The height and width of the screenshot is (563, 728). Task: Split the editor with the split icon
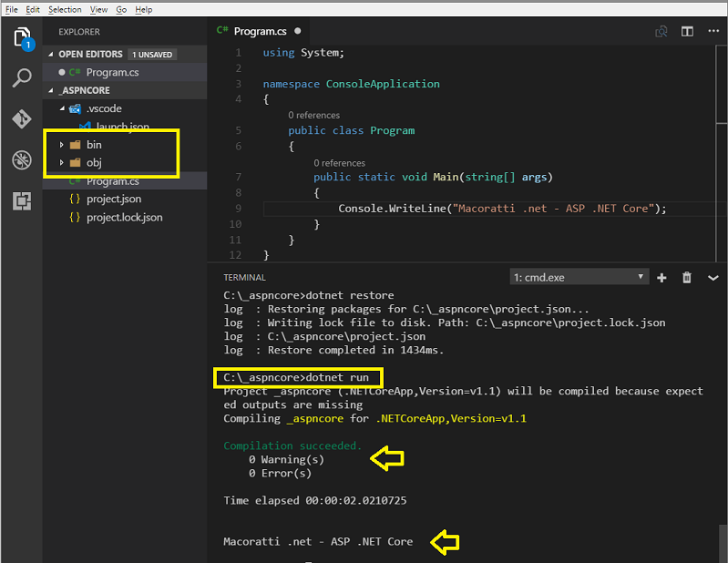coord(687,32)
